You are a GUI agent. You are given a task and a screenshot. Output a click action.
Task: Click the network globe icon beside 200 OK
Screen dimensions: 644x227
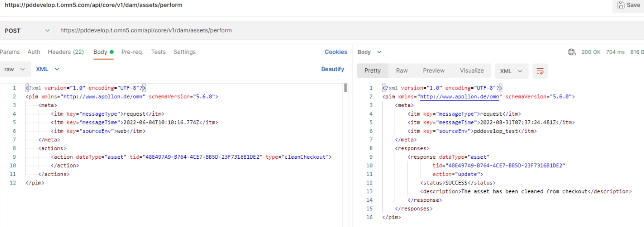[572, 52]
